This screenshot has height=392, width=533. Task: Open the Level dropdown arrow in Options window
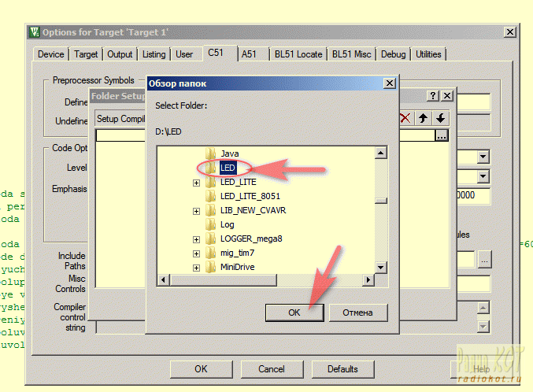[483, 157]
